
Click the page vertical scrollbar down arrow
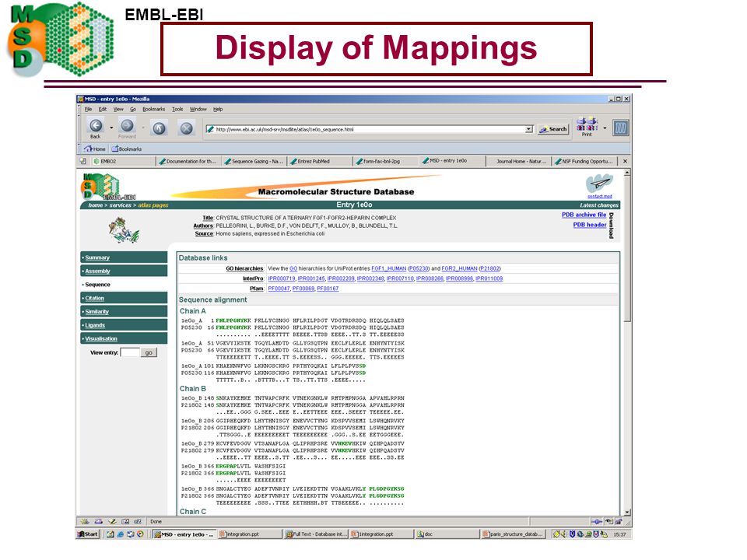[627, 512]
